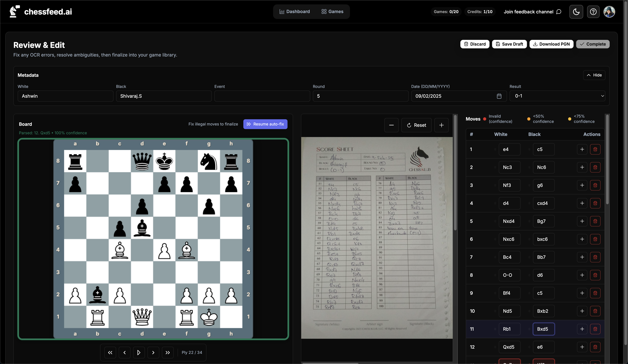Viewport: 628px width, 364px height.
Task: Click the user profile avatar
Action: [609, 12]
